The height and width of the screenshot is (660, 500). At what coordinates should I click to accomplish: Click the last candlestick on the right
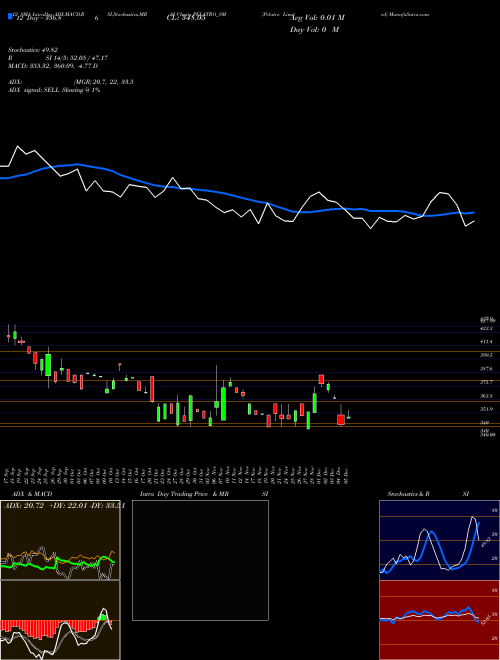348,415
